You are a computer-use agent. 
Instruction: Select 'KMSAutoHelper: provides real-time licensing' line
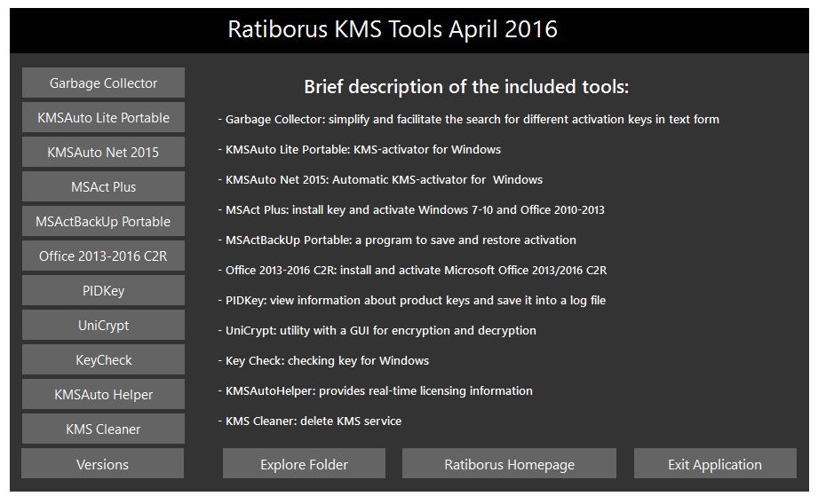(375, 391)
